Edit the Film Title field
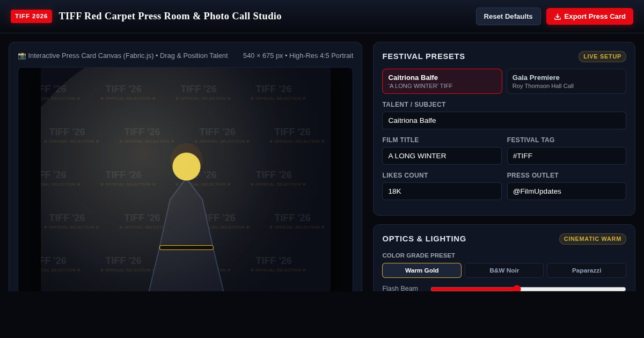Viewport: 644px width, 338px height. coord(442,156)
